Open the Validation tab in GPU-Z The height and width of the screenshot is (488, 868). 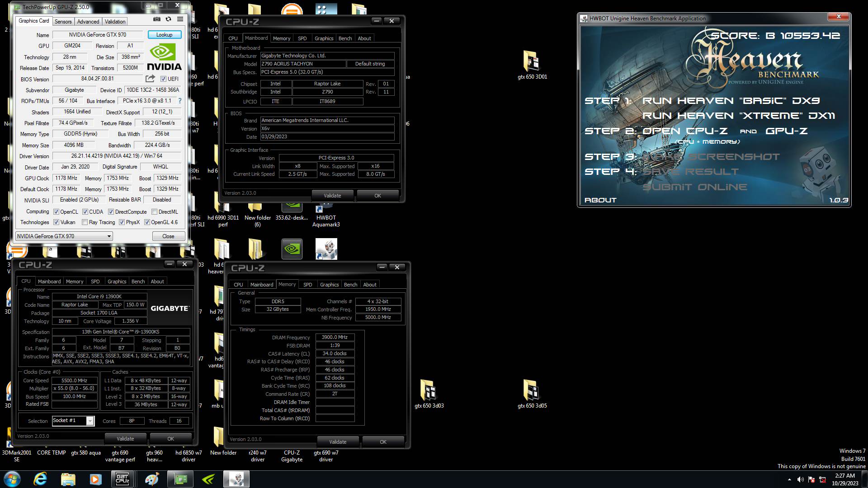pos(115,21)
